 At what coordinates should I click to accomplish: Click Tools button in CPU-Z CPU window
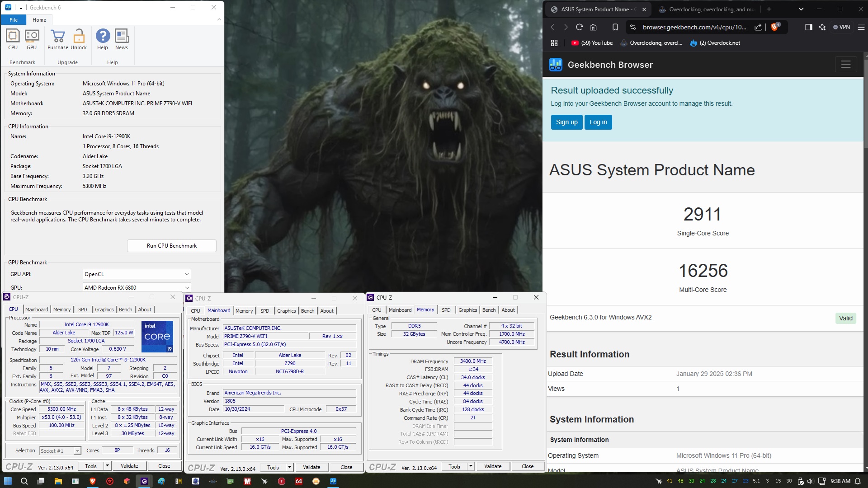[x=91, y=466]
